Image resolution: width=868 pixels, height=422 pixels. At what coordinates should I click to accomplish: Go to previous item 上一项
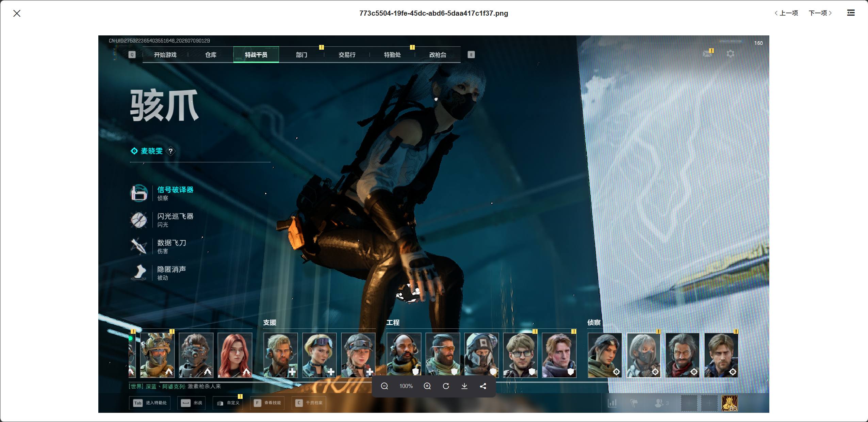[x=786, y=13]
